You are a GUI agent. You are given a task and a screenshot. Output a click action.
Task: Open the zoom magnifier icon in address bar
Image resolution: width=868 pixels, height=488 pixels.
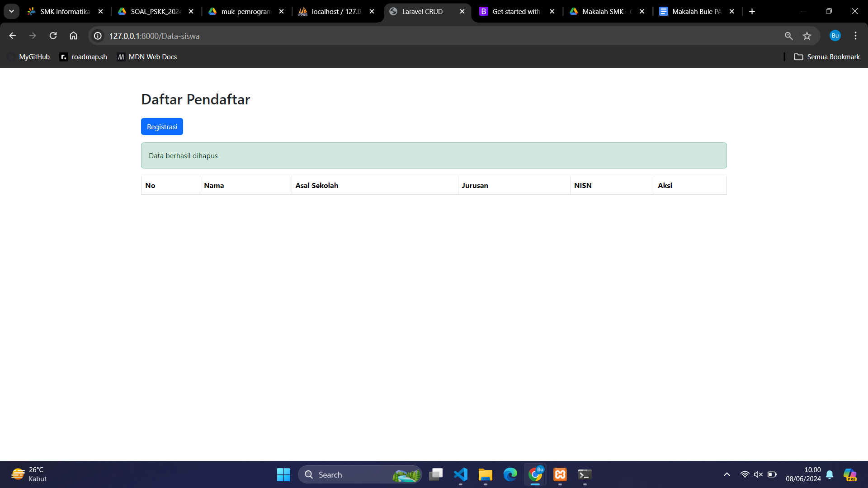788,36
